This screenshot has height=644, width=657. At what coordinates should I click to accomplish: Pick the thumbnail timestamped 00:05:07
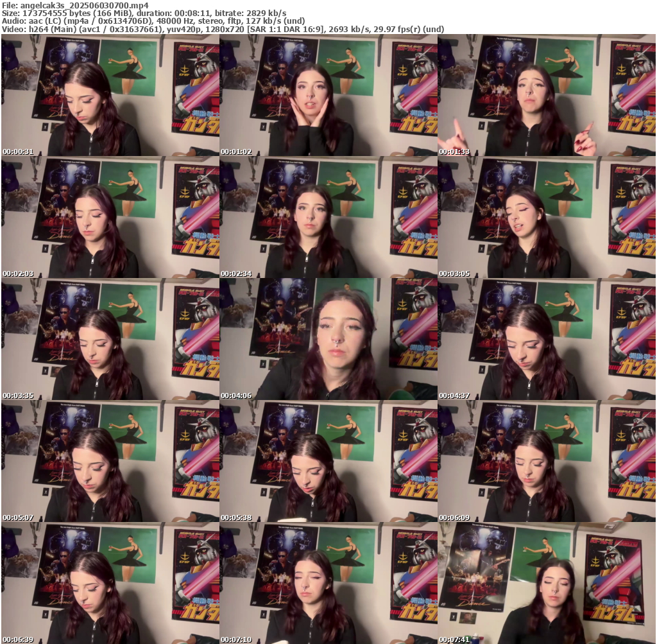pyautogui.click(x=110, y=461)
